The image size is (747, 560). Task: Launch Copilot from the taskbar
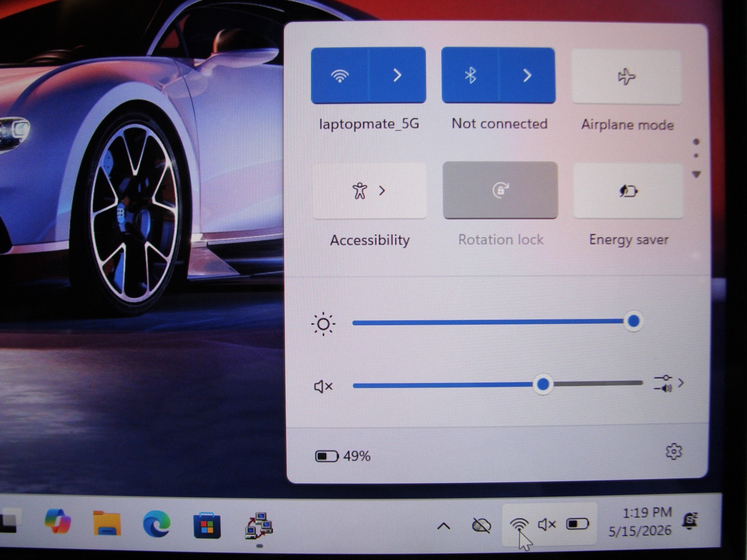pos(57,521)
